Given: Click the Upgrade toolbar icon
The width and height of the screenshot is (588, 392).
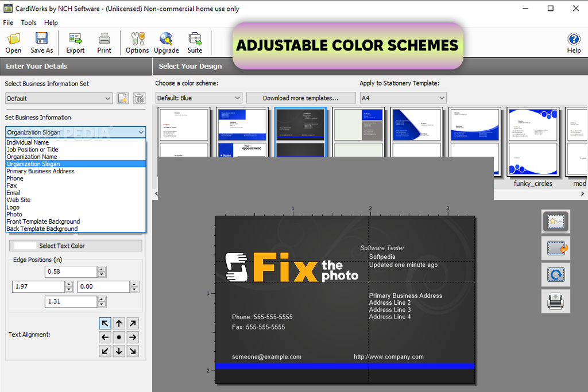Looking at the screenshot, I should point(166,42).
